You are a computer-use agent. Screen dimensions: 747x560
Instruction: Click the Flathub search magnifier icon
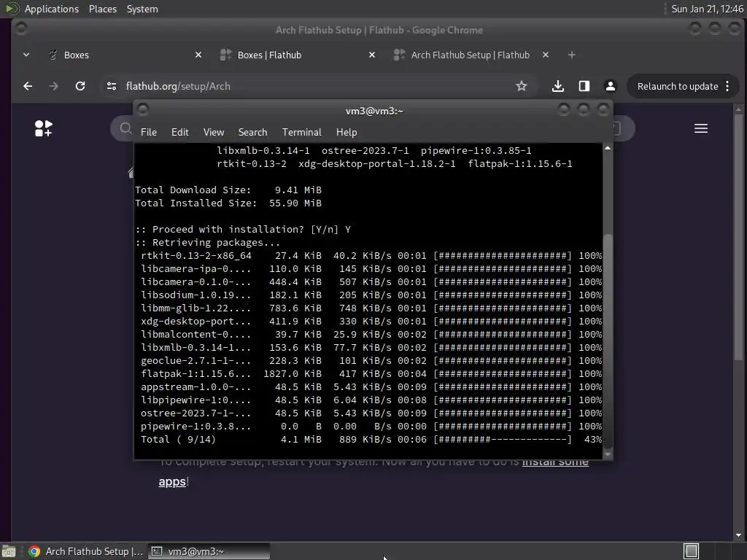coord(125,128)
